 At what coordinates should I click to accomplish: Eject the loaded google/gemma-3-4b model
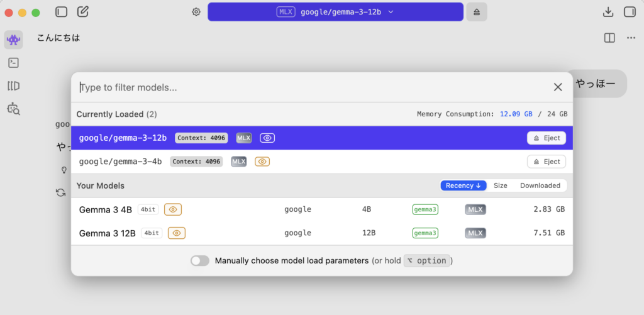point(546,162)
